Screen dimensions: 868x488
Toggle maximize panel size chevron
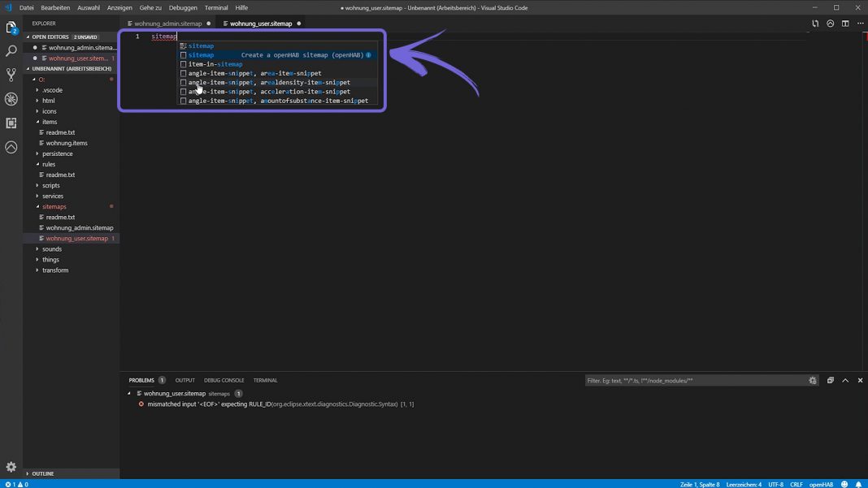pos(845,380)
